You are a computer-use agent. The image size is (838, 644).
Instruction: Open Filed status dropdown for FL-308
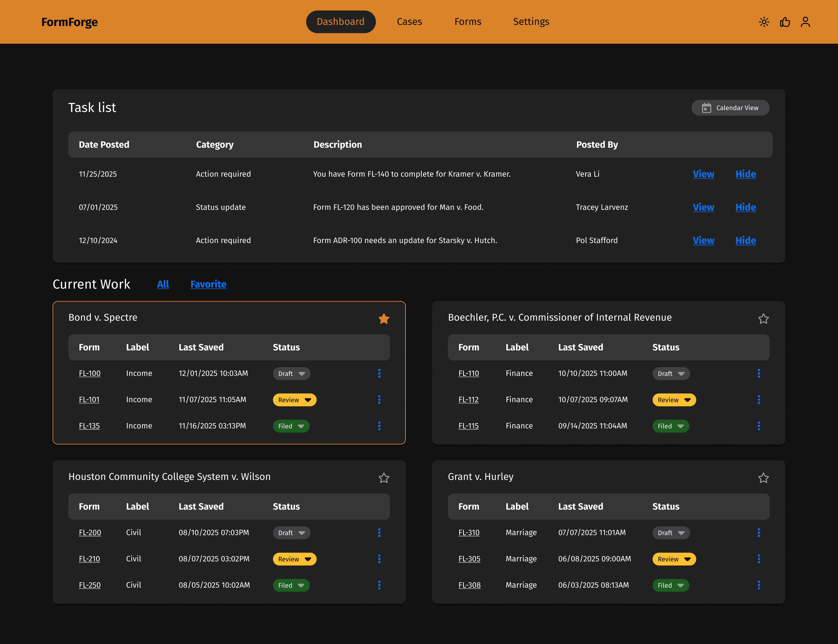click(x=670, y=585)
